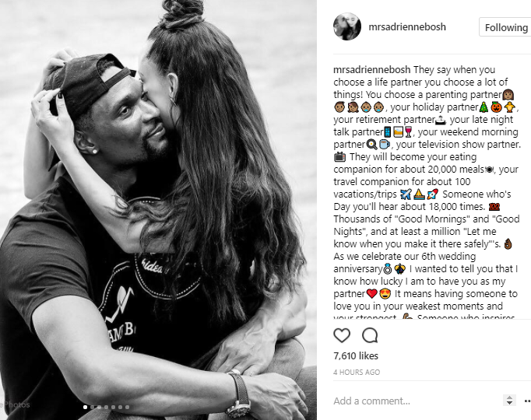This screenshot has width=531, height=420.
Task: Click the Following button
Action: click(x=506, y=27)
